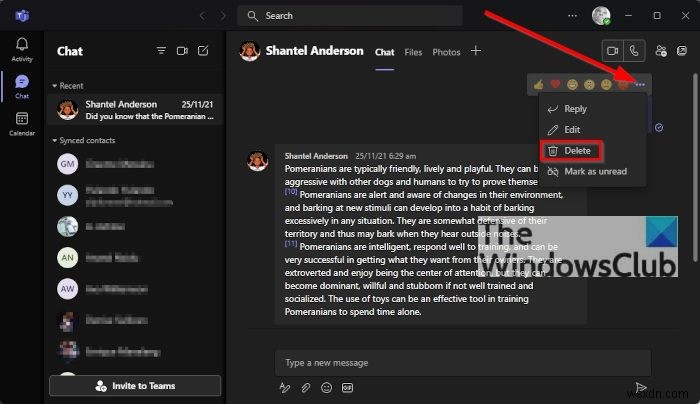Open the chat list filter icon

[161, 51]
